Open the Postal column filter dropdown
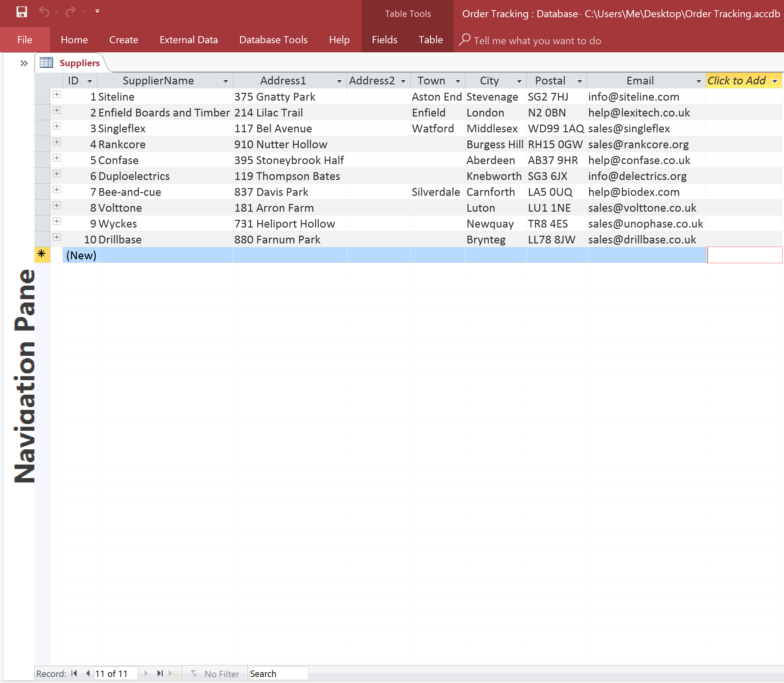This screenshot has width=784, height=683. coord(579,81)
